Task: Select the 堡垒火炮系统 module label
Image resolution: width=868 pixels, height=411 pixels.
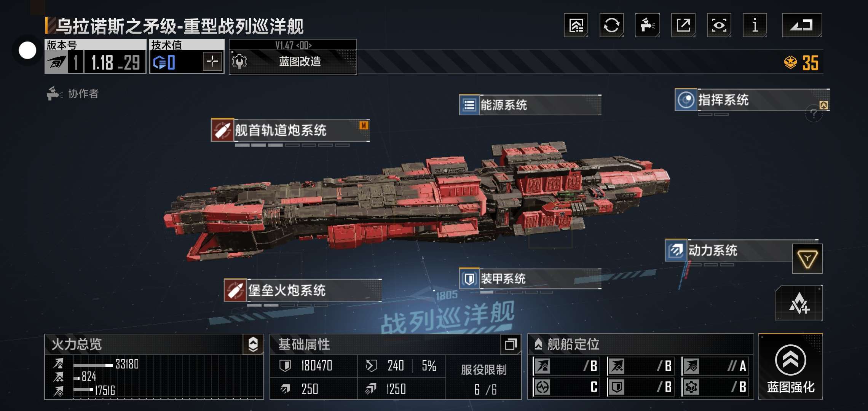Action: [303, 290]
